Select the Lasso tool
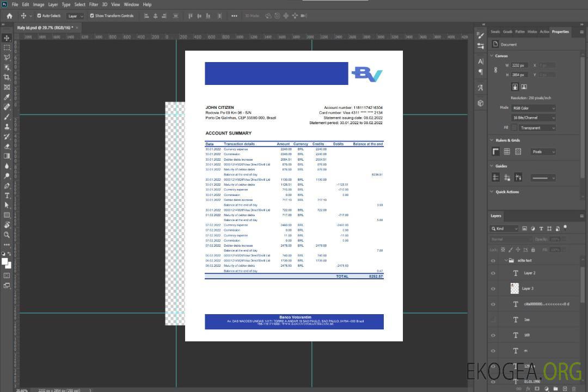Screen dimensions: 588x392 coord(7,57)
